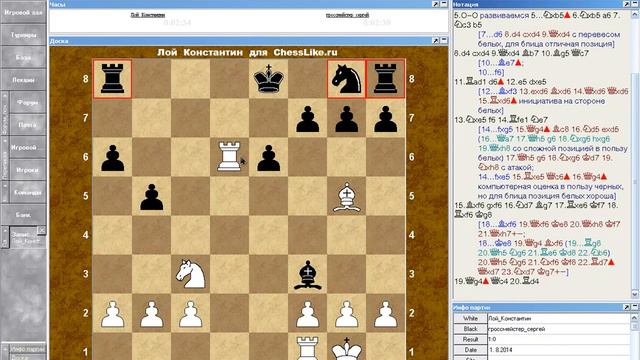Click info panel scrollbar up arrow
The height and width of the screenshot is (360, 640).
[x=635, y=317]
